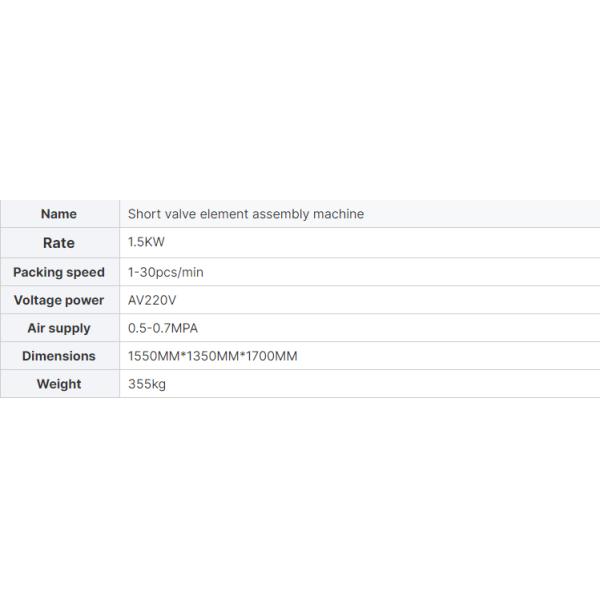Select the '1.5KW' rate value
This screenshot has height=600, width=600.
(x=145, y=243)
